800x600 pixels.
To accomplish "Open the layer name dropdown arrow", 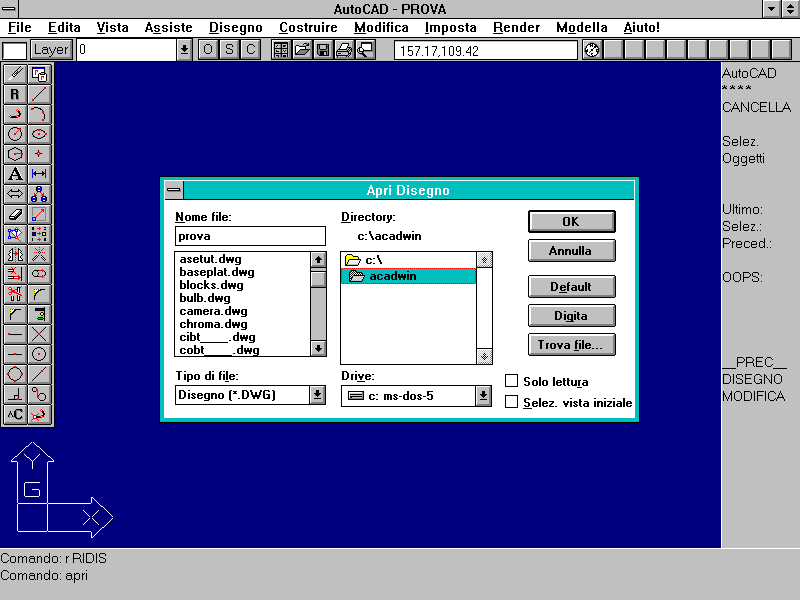I will 184,50.
